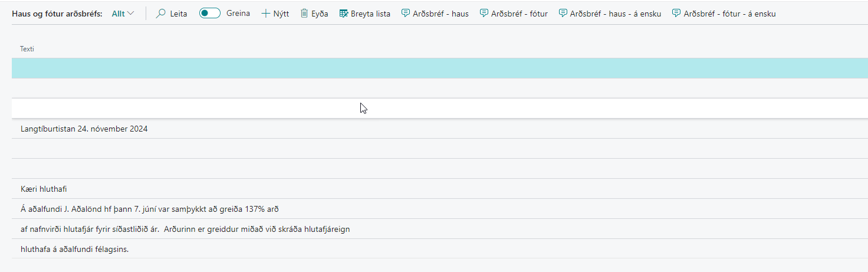Click the Leita magnifier search icon
This screenshot has width=868, height=272.
click(x=160, y=13)
